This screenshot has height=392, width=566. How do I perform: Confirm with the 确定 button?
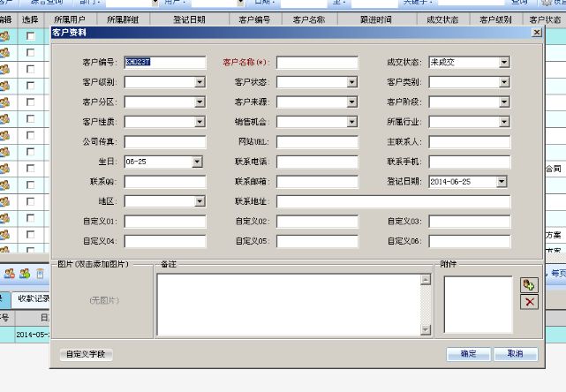click(x=468, y=354)
